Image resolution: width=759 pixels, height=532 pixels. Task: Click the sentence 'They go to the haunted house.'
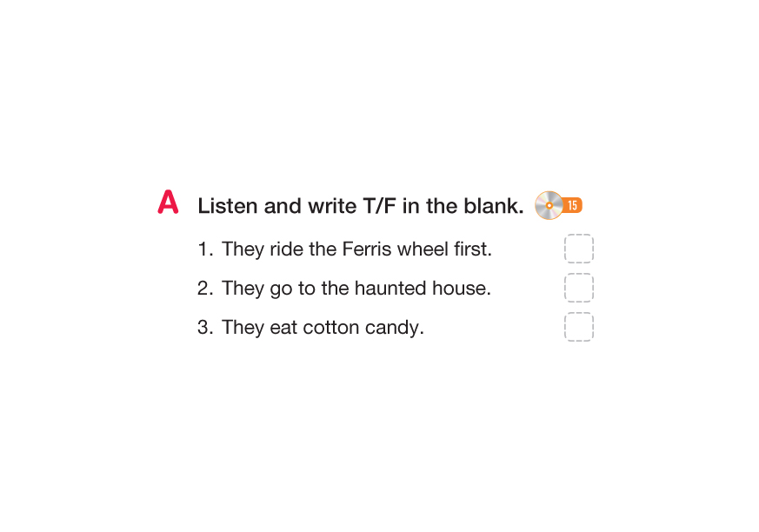tap(356, 289)
